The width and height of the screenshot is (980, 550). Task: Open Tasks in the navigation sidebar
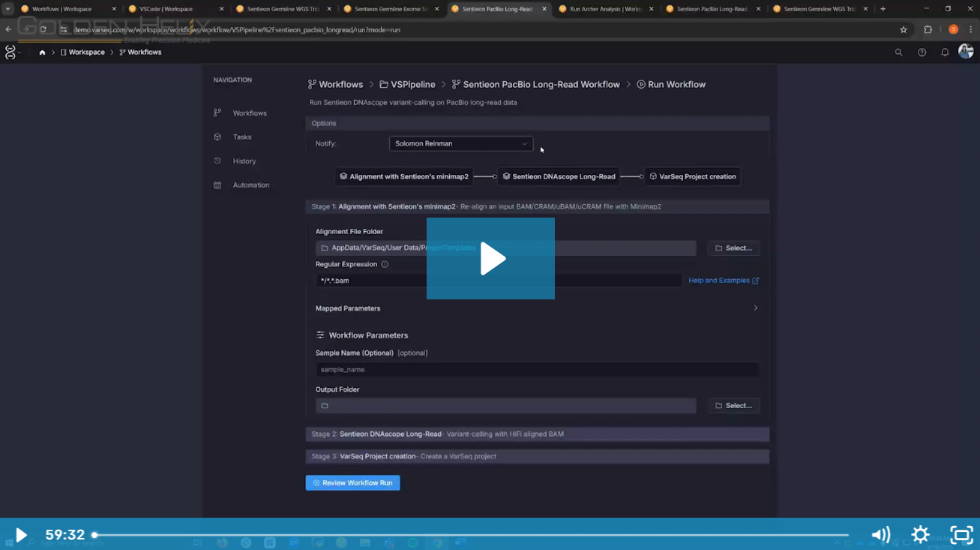pyautogui.click(x=242, y=137)
